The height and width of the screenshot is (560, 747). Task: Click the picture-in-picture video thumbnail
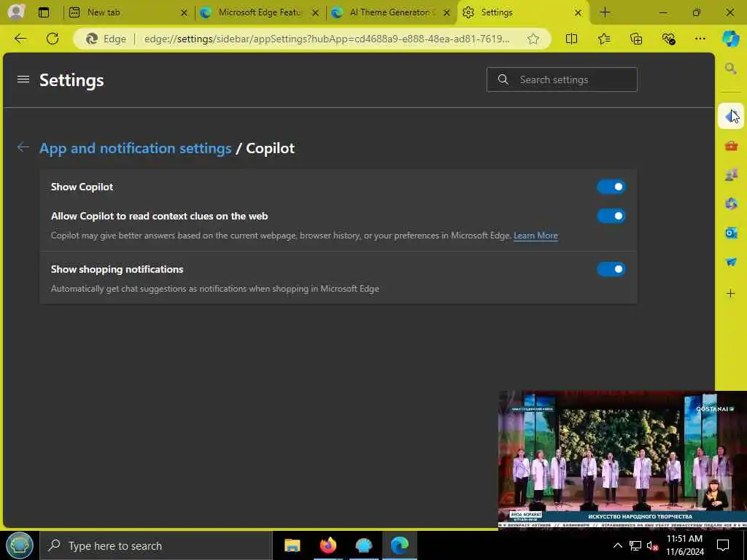pos(622,459)
